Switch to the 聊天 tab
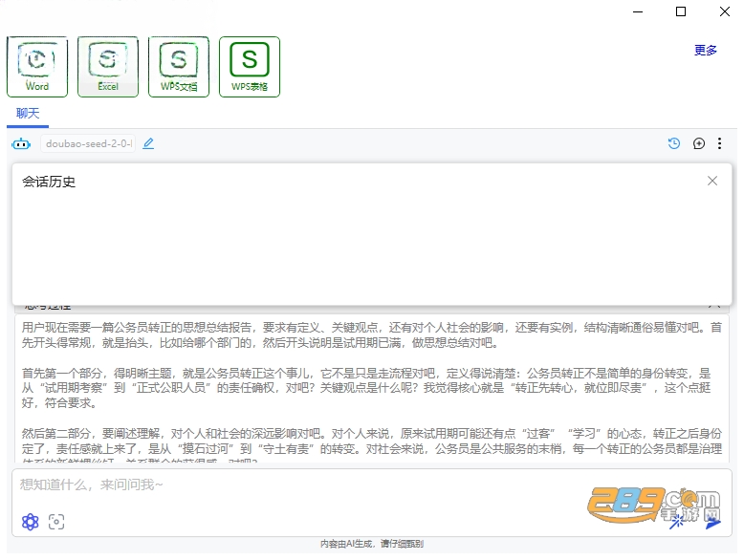 [x=28, y=114]
